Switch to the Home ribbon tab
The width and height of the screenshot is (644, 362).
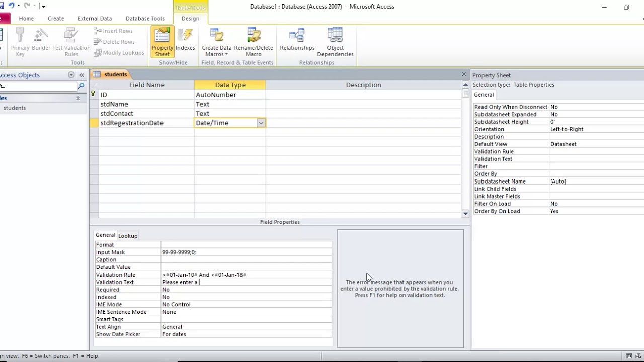[x=26, y=18]
